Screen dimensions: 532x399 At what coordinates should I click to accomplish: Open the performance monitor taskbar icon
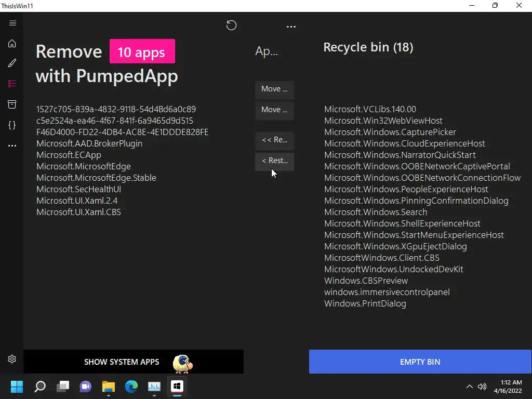[154, 386]
